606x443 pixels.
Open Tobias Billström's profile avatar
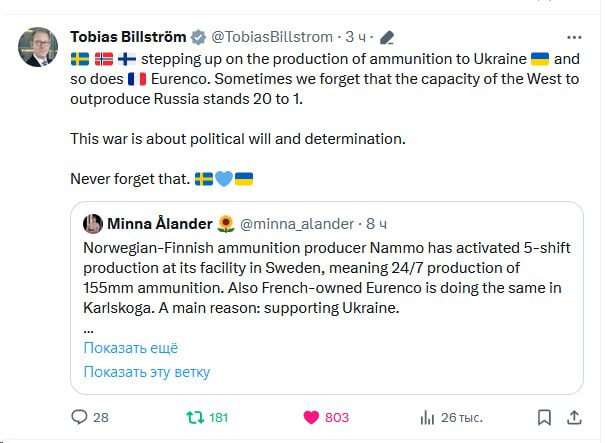click(x=37, y=45)
